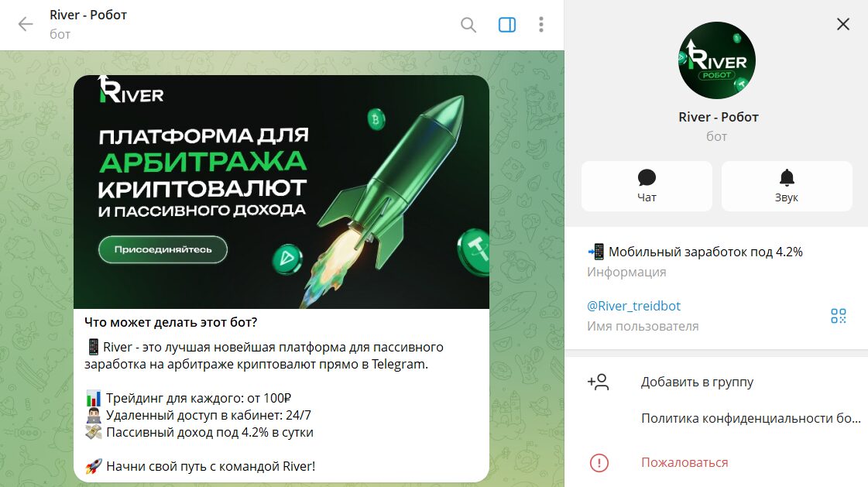Click the Чат button
The image size is (868, 487).
[x=647, y=186]
